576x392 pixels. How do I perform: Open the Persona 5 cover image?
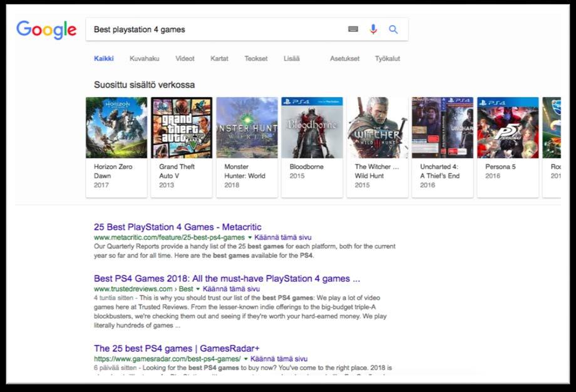(508, 128)
